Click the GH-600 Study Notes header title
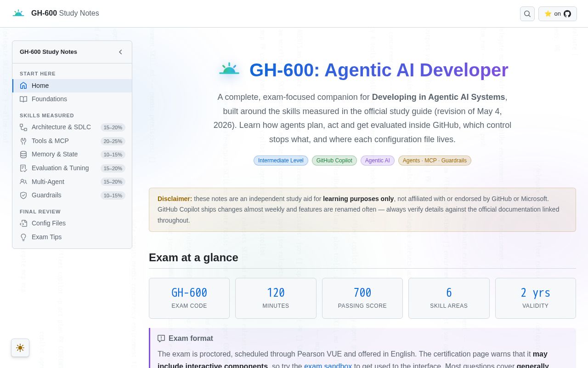 [x=65, y=13]
